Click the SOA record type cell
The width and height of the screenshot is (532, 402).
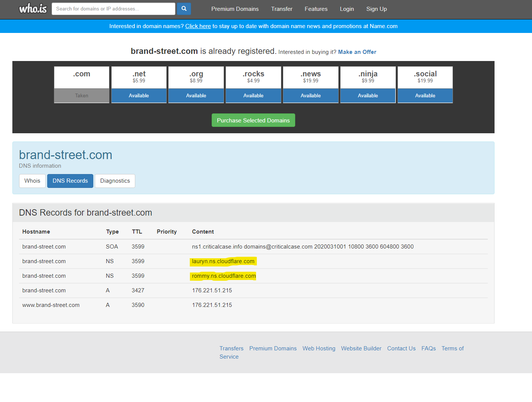[x=112, y=247]
